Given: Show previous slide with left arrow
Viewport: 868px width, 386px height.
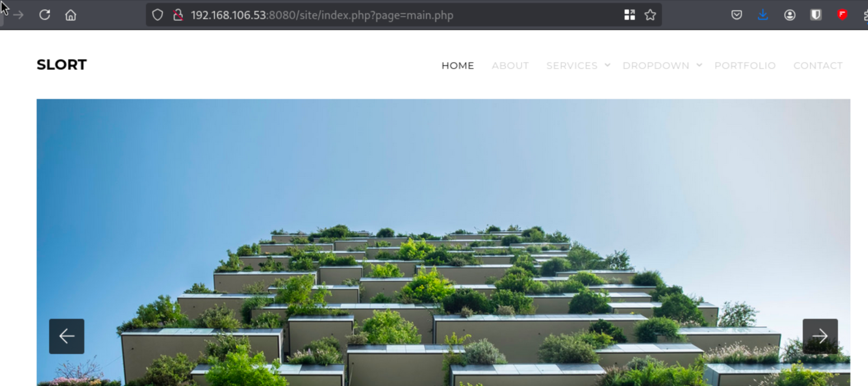Looking at the screenshot, I should (x=66, y=336).
